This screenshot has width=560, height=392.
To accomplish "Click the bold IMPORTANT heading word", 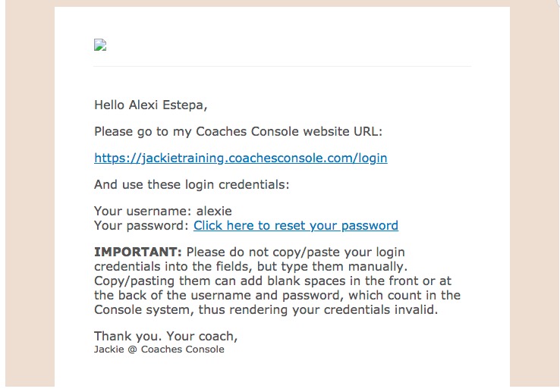I will click(x=138, y=252).
